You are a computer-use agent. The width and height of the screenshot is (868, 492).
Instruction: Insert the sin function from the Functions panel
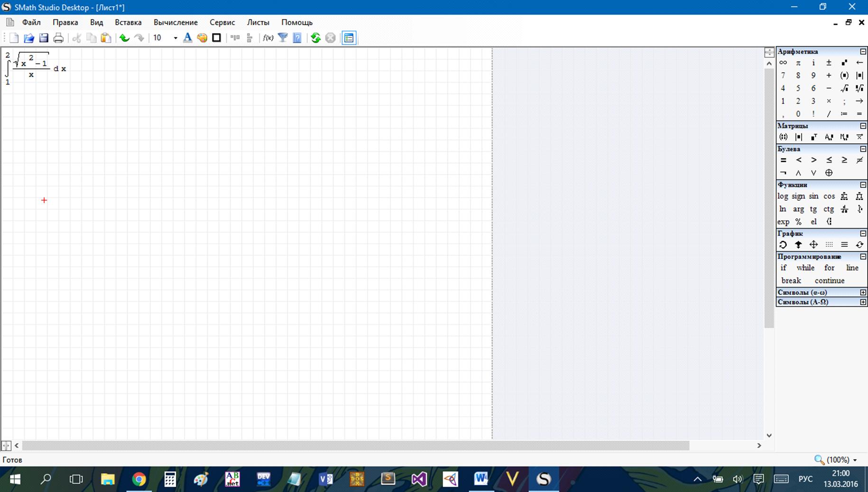[813, 196]
